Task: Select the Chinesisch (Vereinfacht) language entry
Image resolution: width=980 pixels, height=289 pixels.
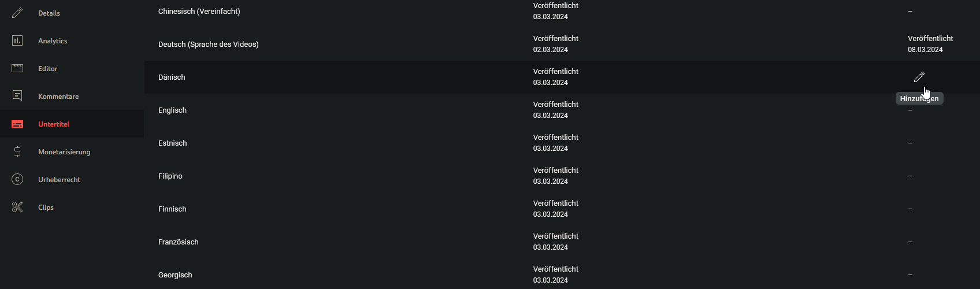Action: pos(199,11)
